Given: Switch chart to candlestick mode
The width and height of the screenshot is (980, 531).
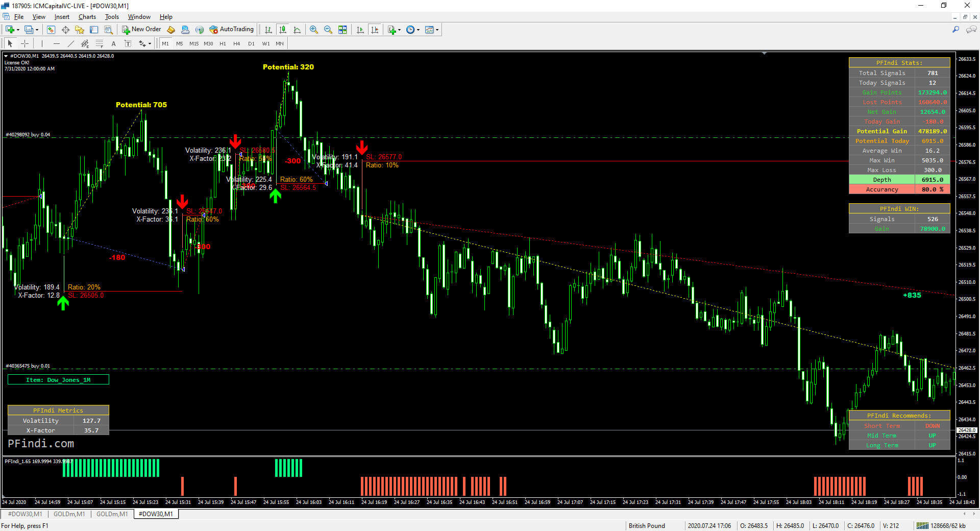Looking at the screenshot, I should [x=282, y=30].
